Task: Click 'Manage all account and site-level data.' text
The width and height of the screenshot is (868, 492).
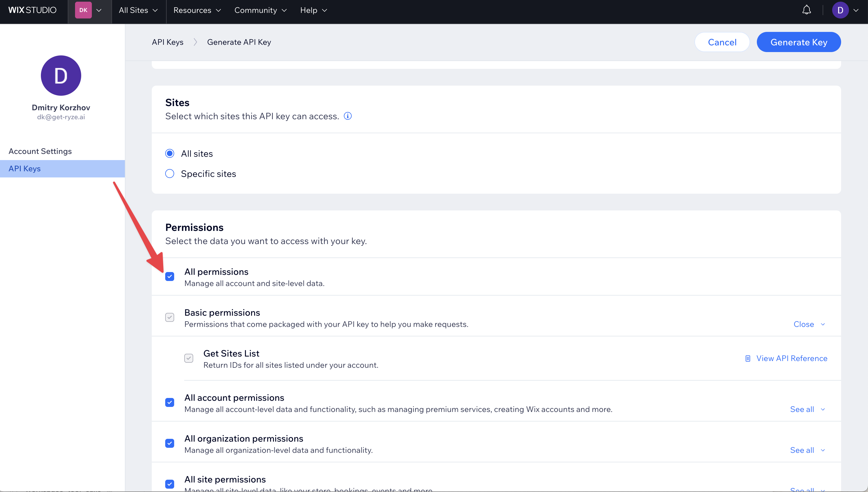Action: 254,284
